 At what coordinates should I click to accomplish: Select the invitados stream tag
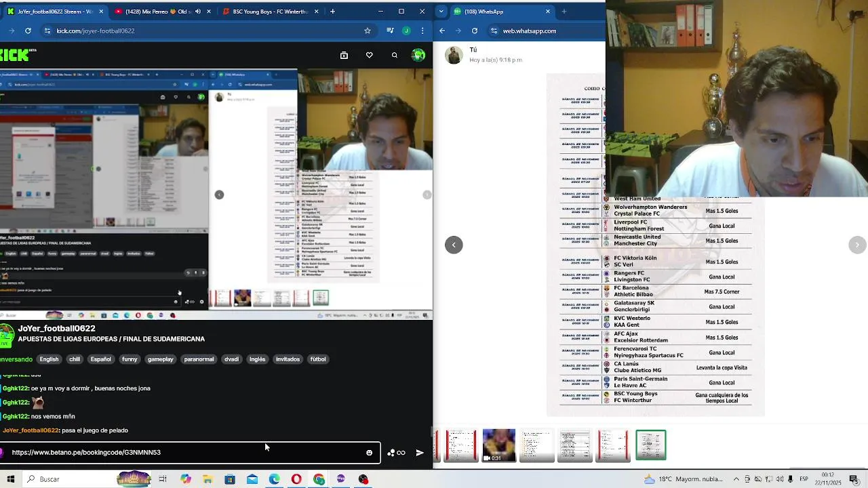tap(288, 359)
